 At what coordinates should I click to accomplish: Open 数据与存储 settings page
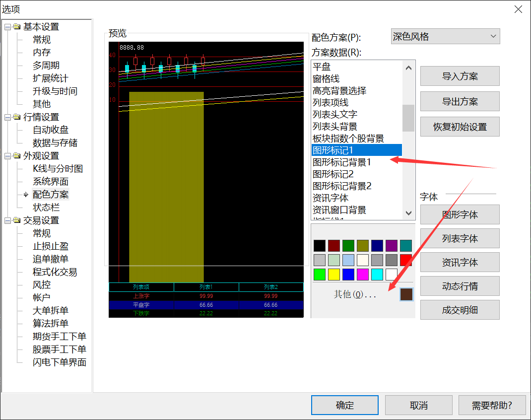tap(55, 142)
